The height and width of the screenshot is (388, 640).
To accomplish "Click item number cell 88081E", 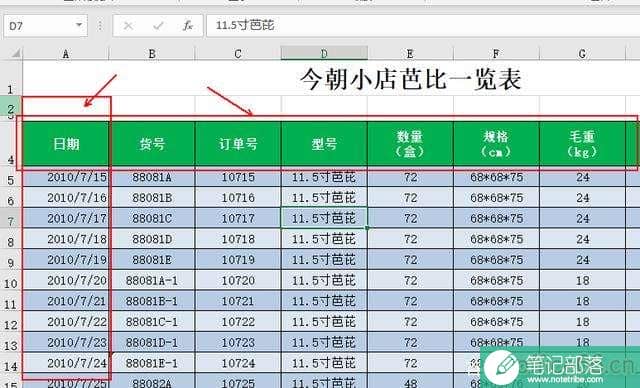I will (152, 260).
